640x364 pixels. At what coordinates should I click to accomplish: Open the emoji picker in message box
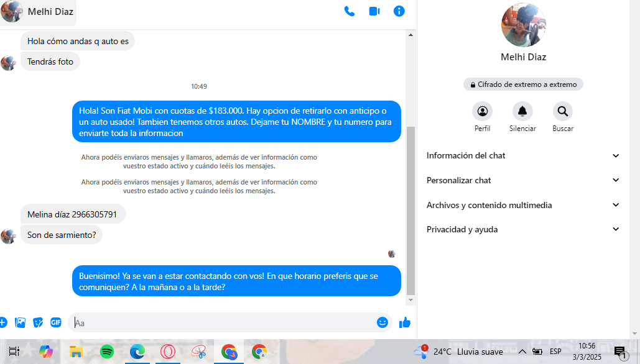[x=383, y=322]
